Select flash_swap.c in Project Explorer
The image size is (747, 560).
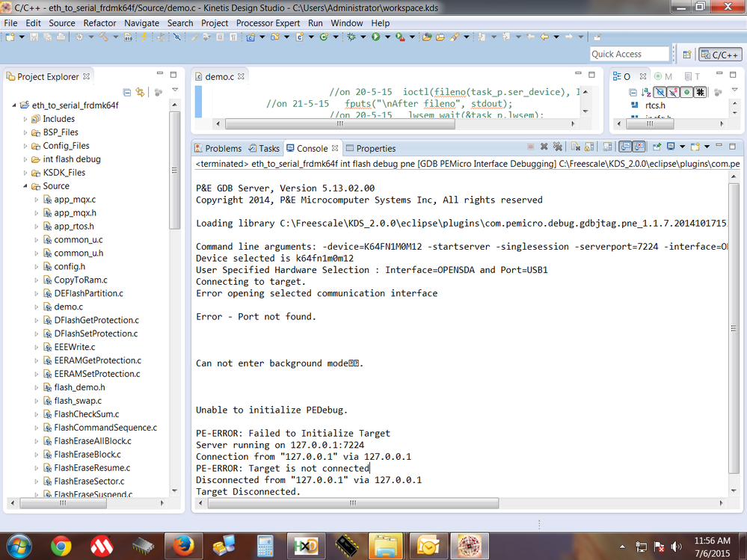[x=78, y=401]
